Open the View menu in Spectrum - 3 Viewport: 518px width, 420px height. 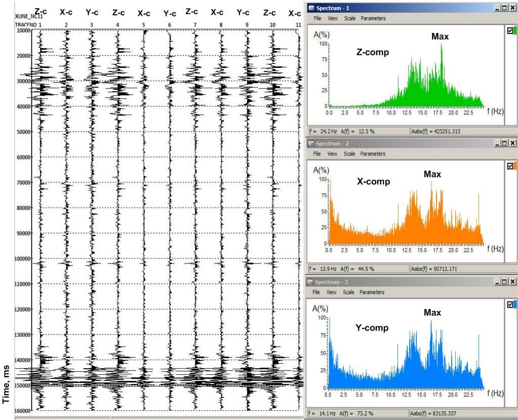click(332, 292)
